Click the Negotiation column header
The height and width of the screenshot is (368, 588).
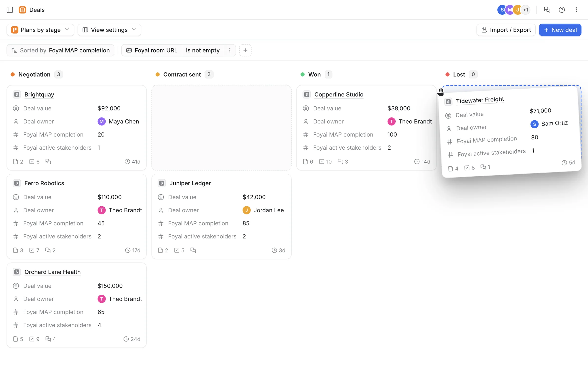point(34,74)
